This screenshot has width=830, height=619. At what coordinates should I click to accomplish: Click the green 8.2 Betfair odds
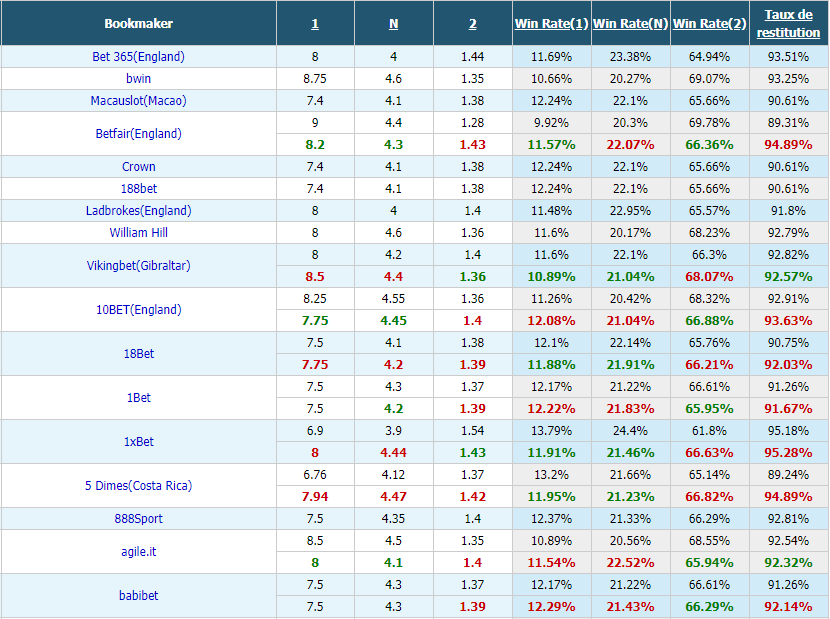tap(315, 145)
